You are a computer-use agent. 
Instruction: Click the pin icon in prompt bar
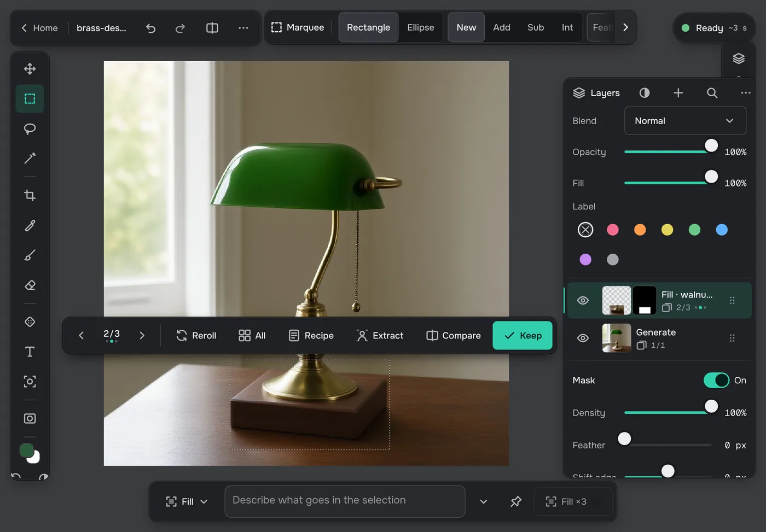click(516, 501)
